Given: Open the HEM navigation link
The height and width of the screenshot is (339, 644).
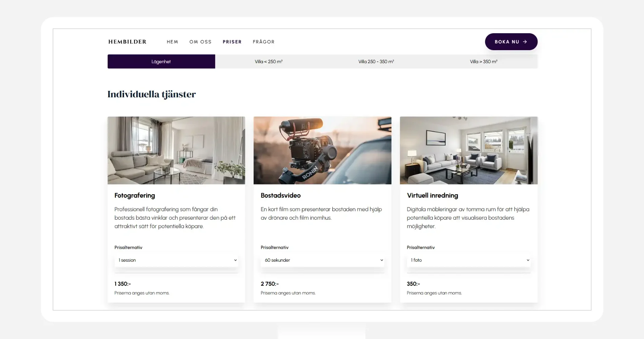Looking at the screenshot, I should coord(172,42).
